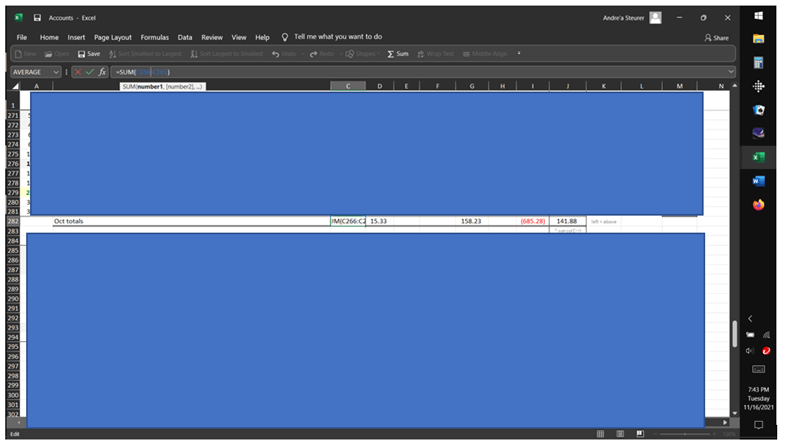
Task: Click the Insert Function fx icon
Action: point(102,72)
